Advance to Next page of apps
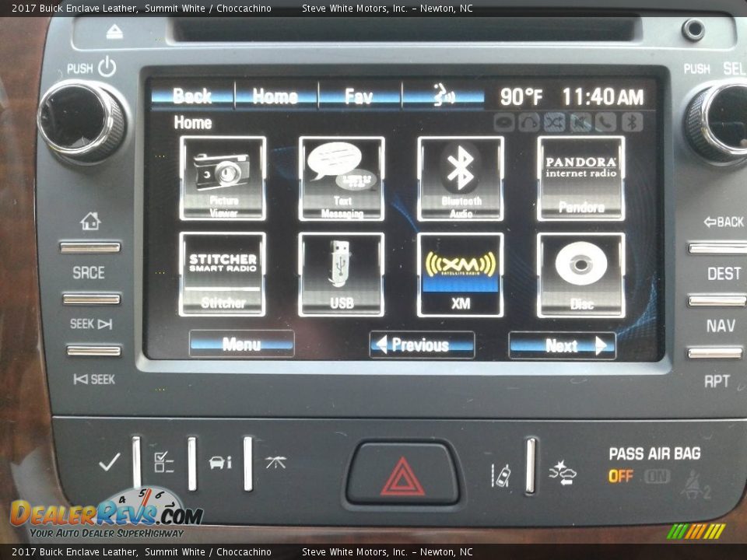Image resolution: width=747 pixels, height=560 pixels. pyautogui.click(x=562, y=345)
